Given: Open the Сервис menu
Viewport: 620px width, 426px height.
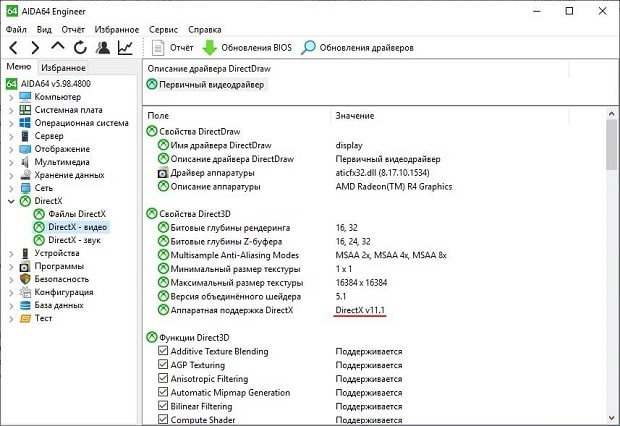Looking at the screenshot, I should pyautogui.click(x=163, y=30).
